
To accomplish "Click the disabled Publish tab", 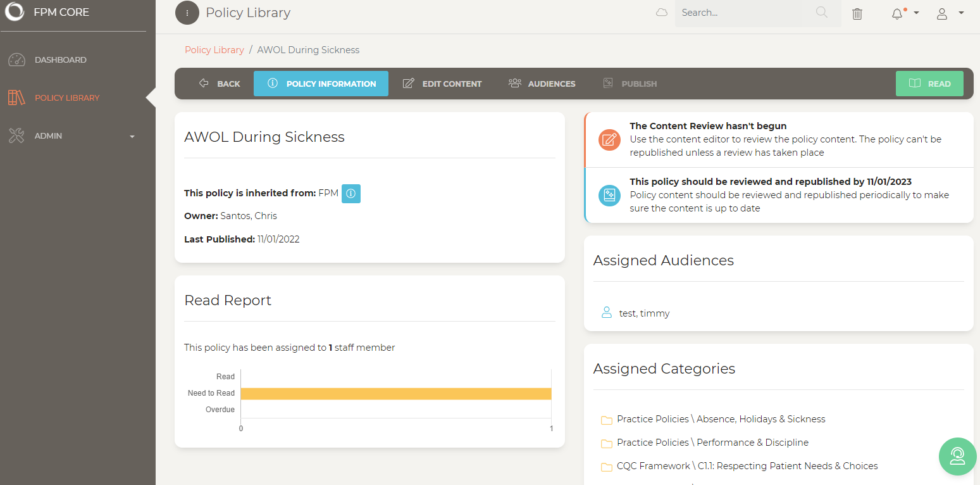I will (x=630, y=84).
